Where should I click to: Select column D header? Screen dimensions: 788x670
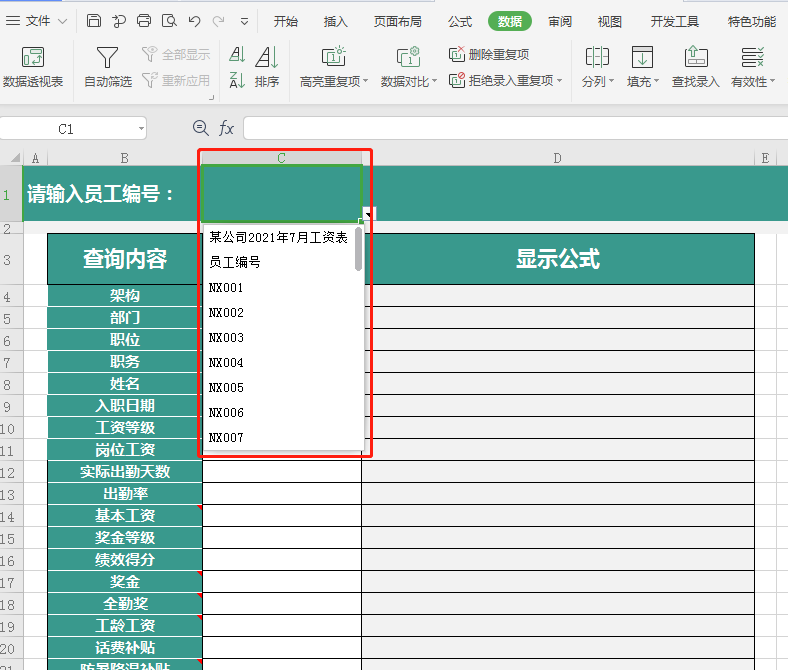pos(558,158)
